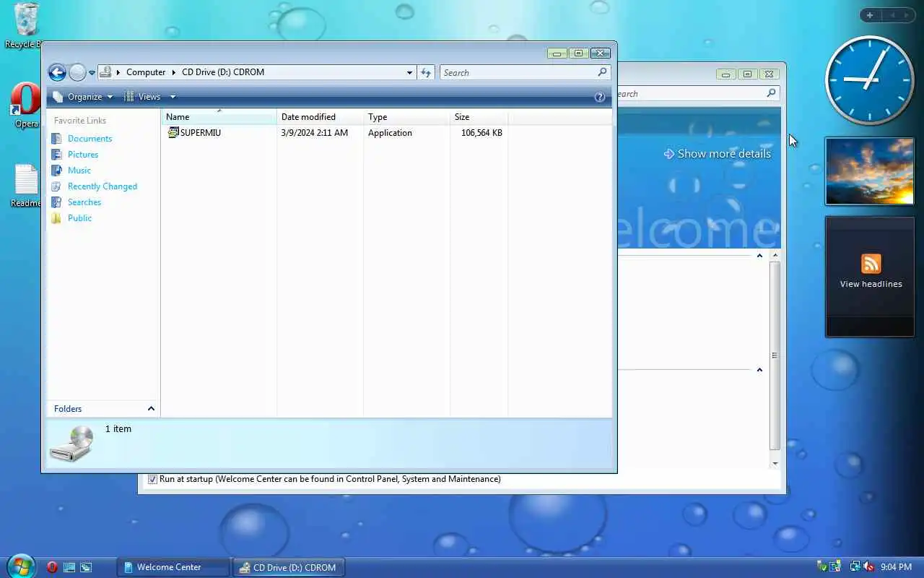Viewport: 924px width, 578px height.
Task: Sort by Type column header
Action: tap(406, 117)
